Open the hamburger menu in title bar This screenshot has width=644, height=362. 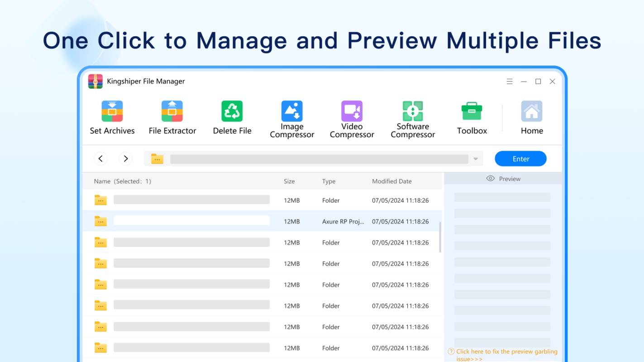(x=510, y=81)
